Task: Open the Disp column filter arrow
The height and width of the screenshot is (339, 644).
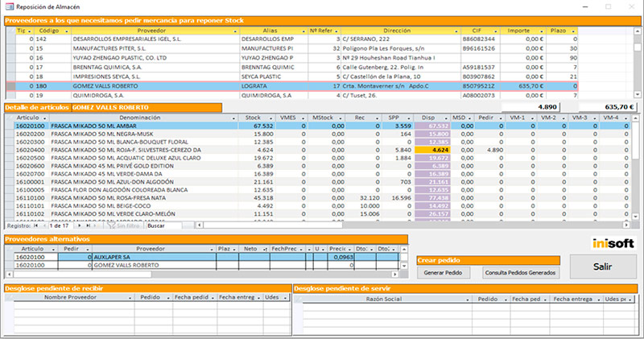Action: (x=446, y=118)
